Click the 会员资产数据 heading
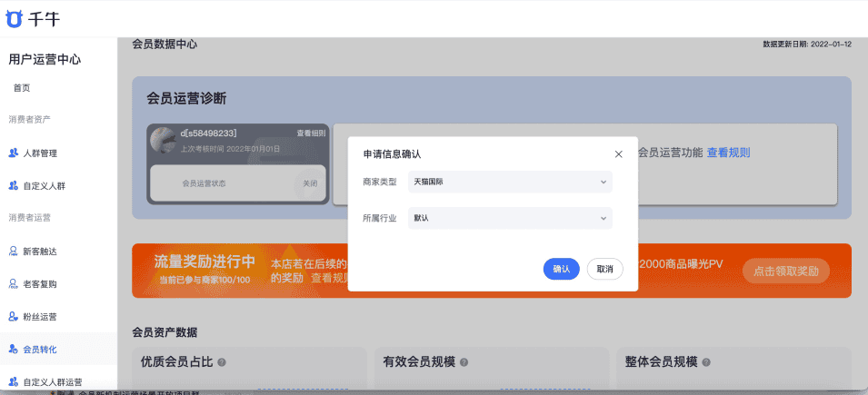 click(x=165, y=332)
